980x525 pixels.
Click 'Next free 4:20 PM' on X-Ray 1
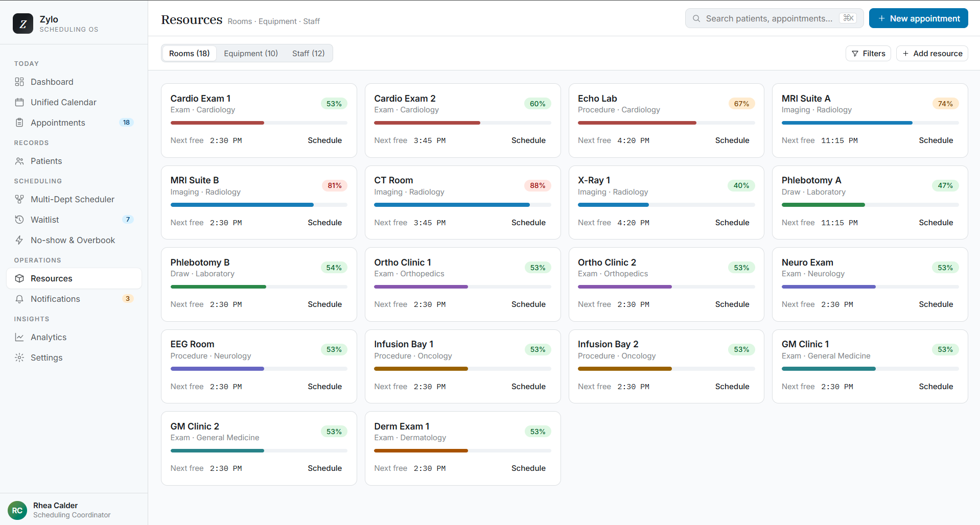[614, 223]
